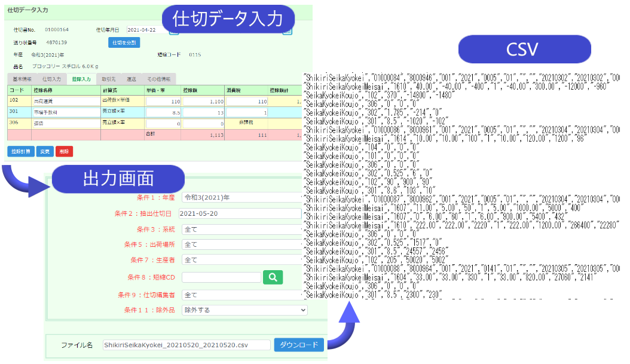630x364 pixels.
Task: Click the blue 変更 button
Action: click(45, 151)
